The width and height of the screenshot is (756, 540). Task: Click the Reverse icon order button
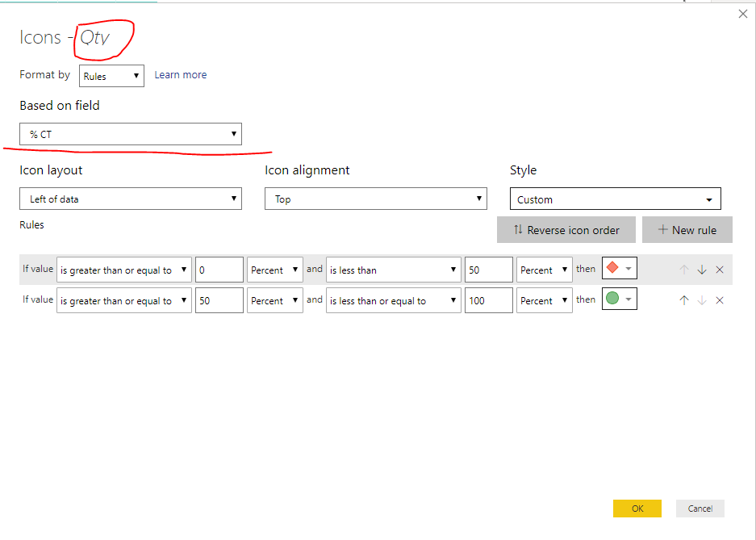pos(566,230)
